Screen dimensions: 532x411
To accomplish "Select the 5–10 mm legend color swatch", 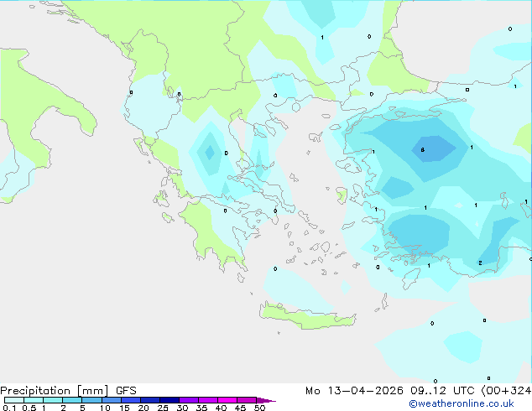I will click(x=91, y=400).
